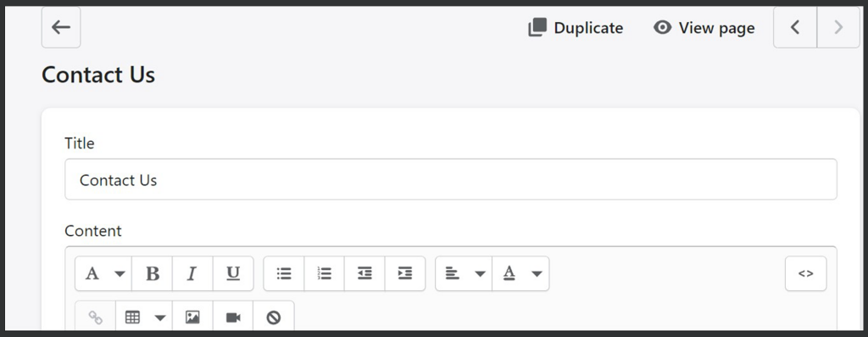The height and width of the screenshot is (337, 868).
Task: Insert an image into content
Action: pos(192,317)
